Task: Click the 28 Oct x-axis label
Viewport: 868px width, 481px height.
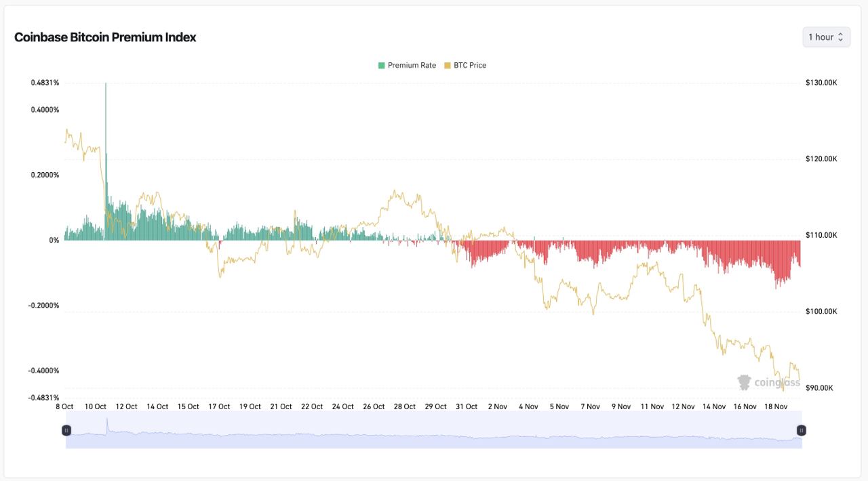Action: click(405, 406)
